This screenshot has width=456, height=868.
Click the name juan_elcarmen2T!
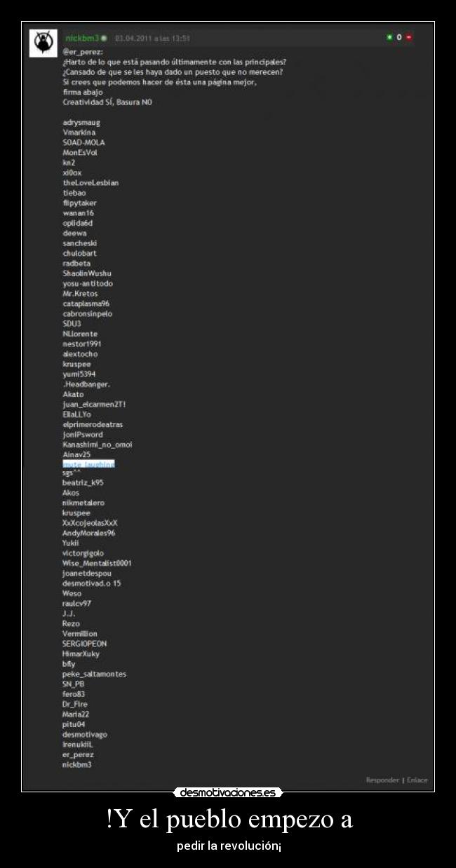click(94, 404)
